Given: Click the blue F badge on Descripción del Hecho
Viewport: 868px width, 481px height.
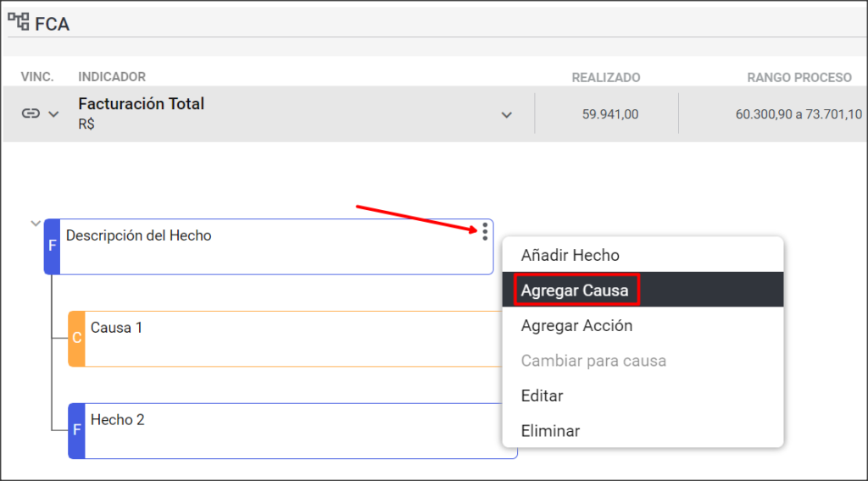Looking at the screenshot, I should pos(52,246).
